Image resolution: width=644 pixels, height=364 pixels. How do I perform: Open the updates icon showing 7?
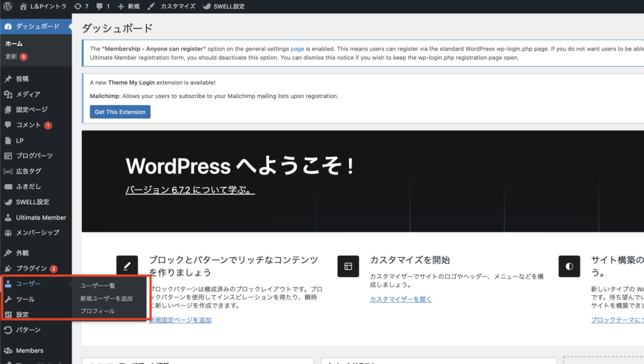pos(77,6)
